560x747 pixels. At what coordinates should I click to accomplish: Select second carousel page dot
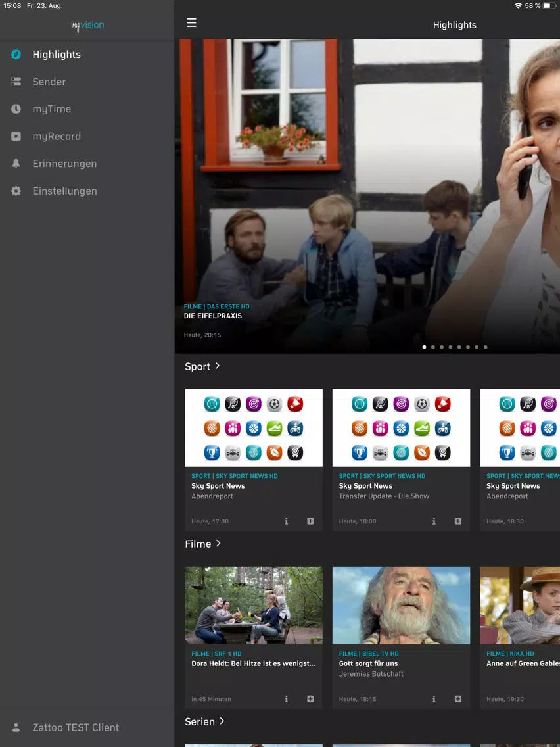point(433,347)
